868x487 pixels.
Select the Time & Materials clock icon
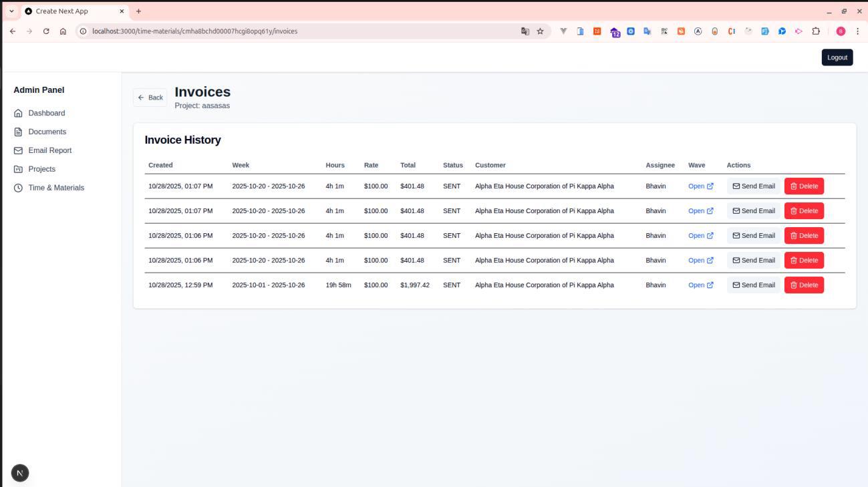(x=18, y=188)
